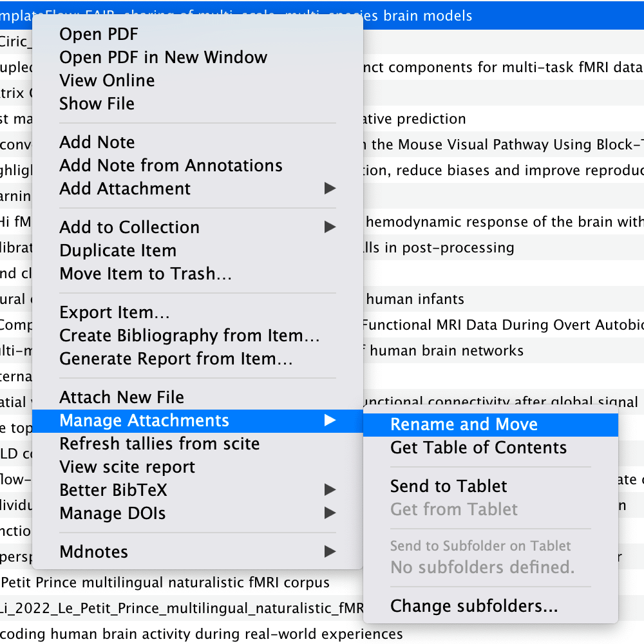This screenshot has height=644, width=644.
Task: Choose View Online menu entry
Action: (x=107, y=80)
